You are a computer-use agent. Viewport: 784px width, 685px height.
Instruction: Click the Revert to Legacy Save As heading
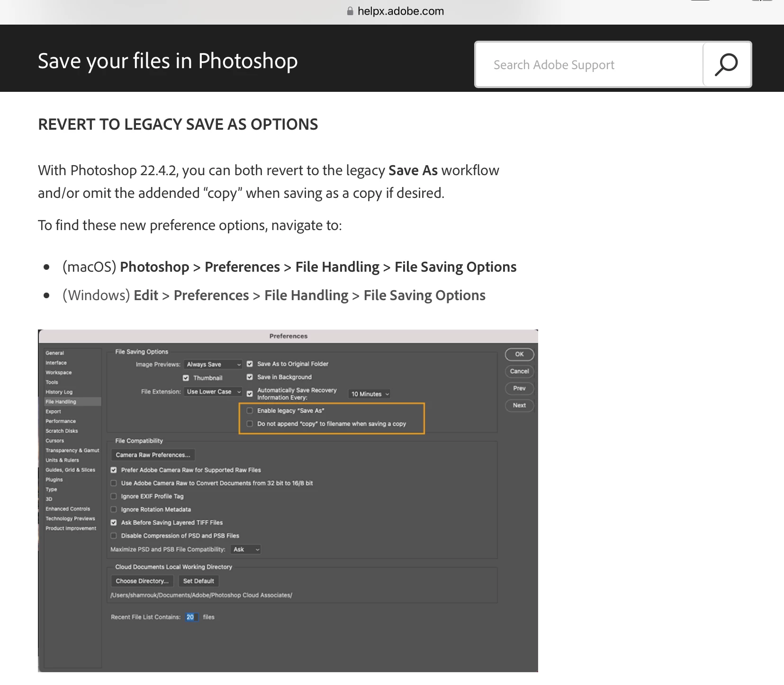pos(178,124)
